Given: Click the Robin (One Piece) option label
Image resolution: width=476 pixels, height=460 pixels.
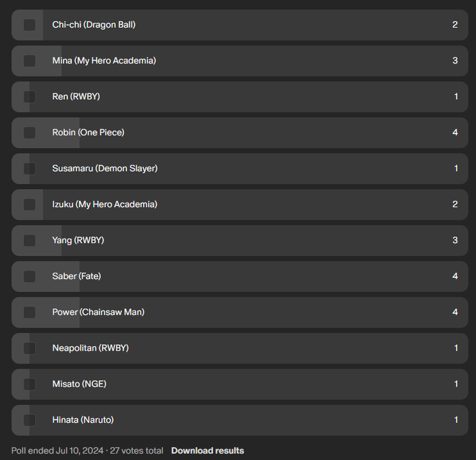Looking at the screenshot, I should [x=88, y=133].
